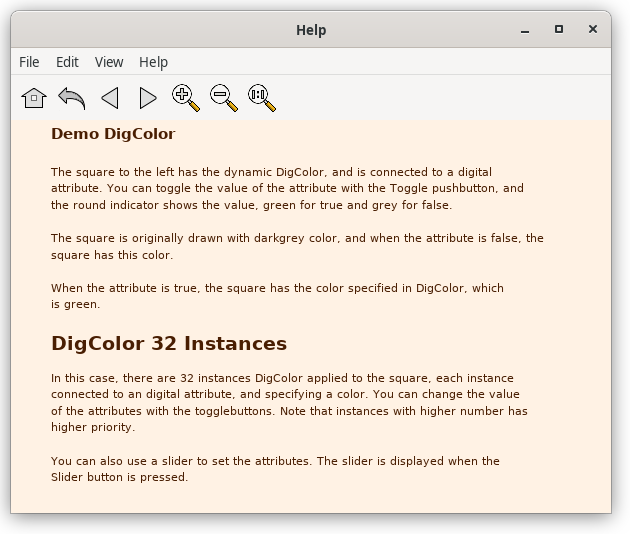Reset zoom with the 1:1 magnifier
630x534 pixels.
(x=262, y=98)
